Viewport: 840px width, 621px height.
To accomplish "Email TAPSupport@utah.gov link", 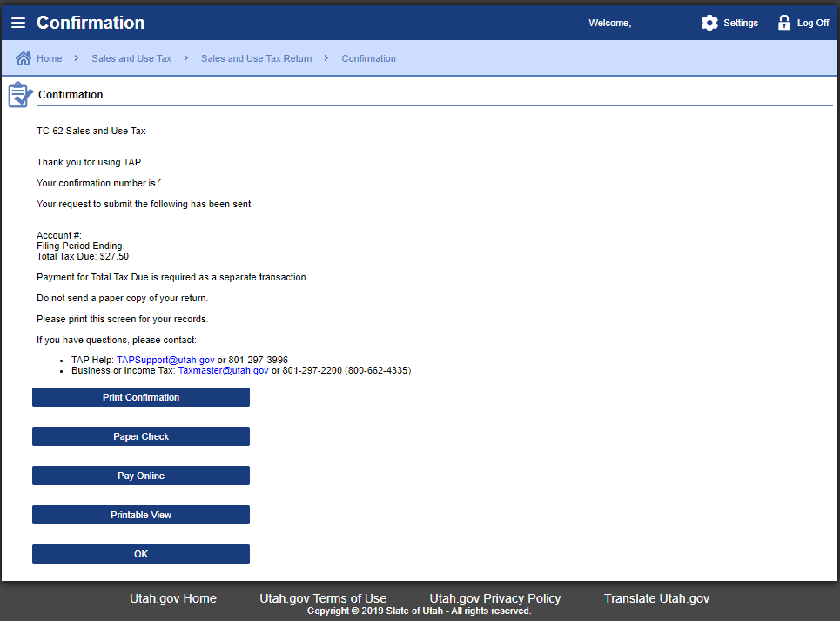I will [165, 360].
